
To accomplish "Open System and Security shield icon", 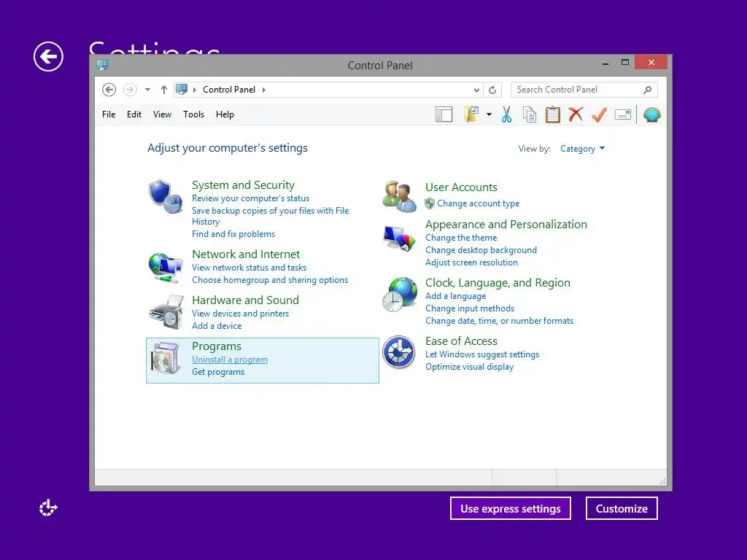I will click(x=165, y=196).
